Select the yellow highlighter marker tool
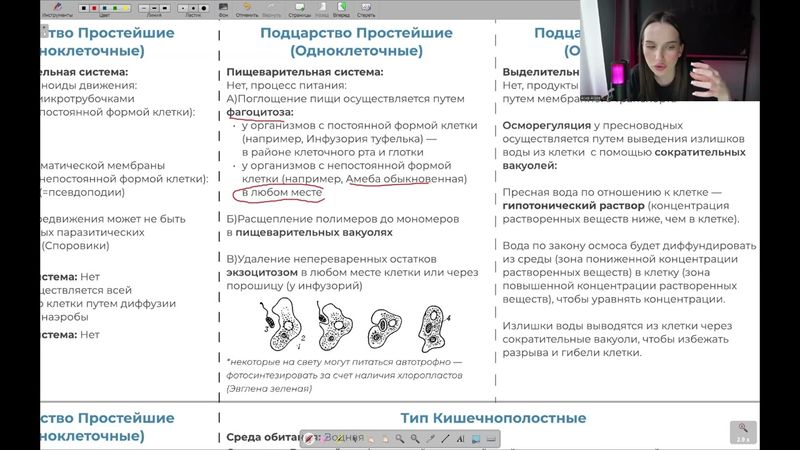 (x=339, y=439)
